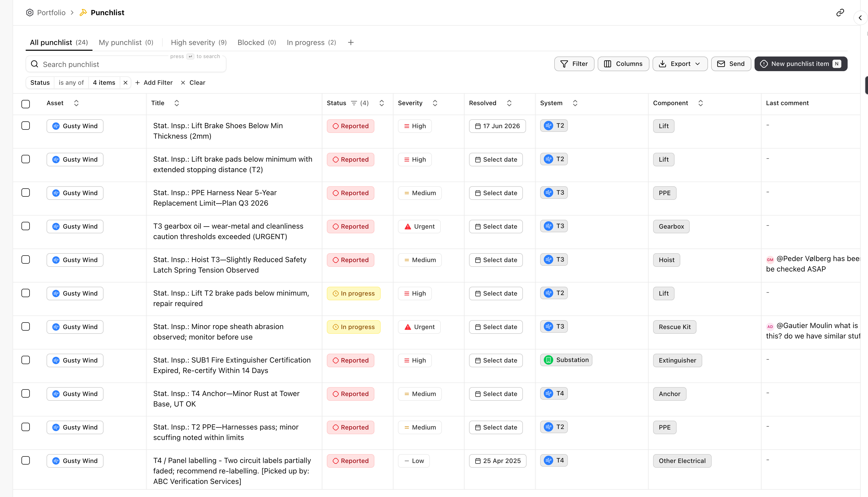The width and height of the screenshot is (868, 497).
Task: Focus the Search punchlist field
Action: click(126, 64)
